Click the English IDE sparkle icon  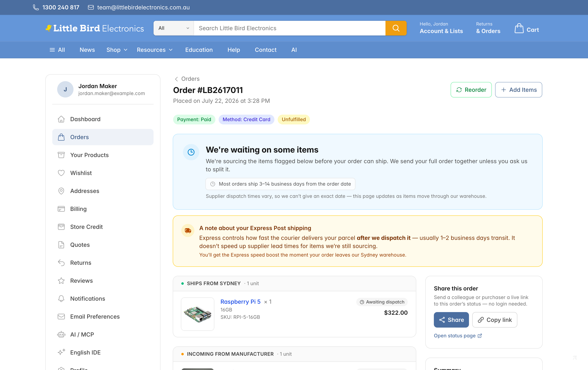click(61, 352)
